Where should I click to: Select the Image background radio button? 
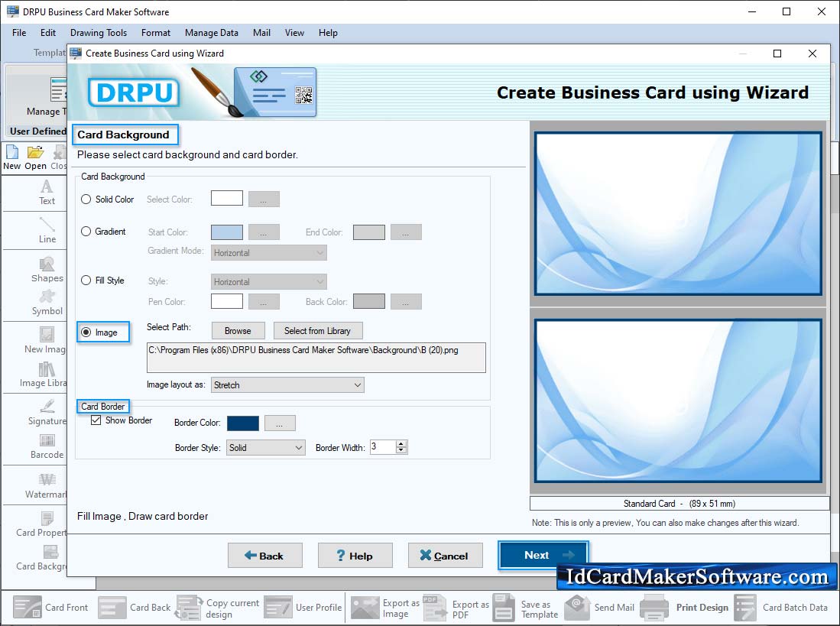[86, 332]
